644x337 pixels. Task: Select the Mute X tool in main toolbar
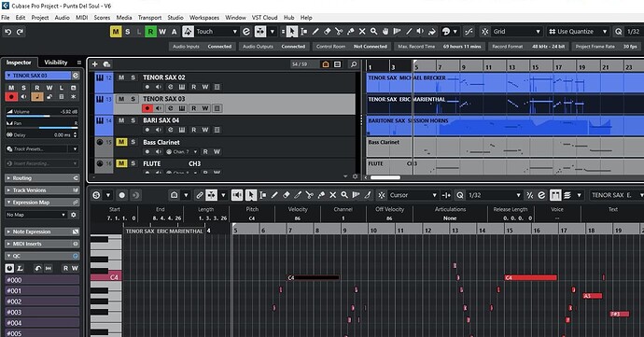pyautogui.click(x=362, y=32)
